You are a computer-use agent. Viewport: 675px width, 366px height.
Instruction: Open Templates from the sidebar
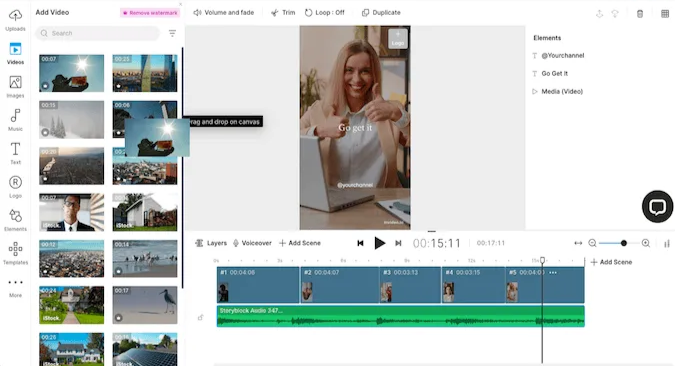(x=15, y=253)
